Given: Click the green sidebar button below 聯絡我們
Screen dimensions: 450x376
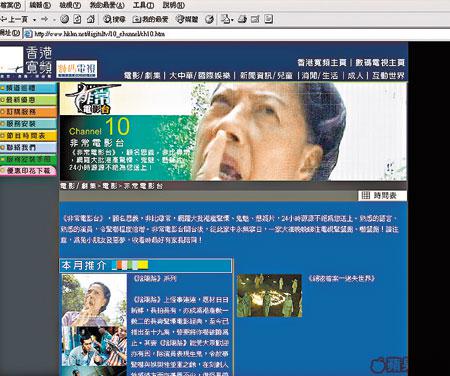Looking at the screenshot, I should 28,159.
